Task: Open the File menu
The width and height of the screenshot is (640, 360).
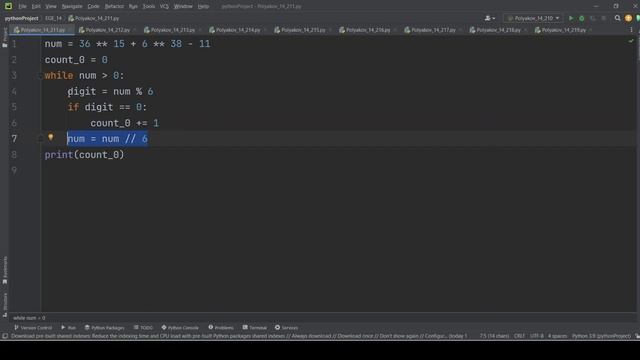Action: tap(22, 7)
